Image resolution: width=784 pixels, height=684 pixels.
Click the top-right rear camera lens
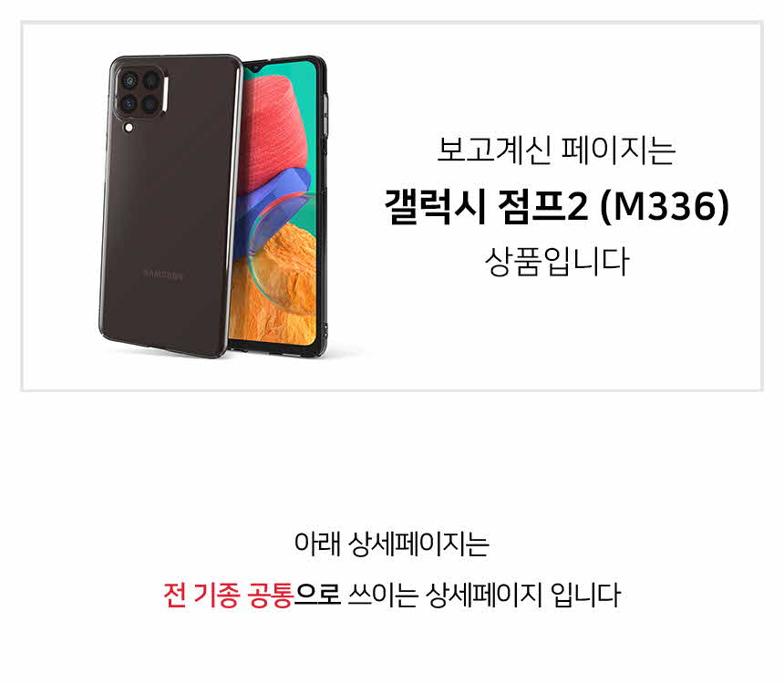coord(150,80)
